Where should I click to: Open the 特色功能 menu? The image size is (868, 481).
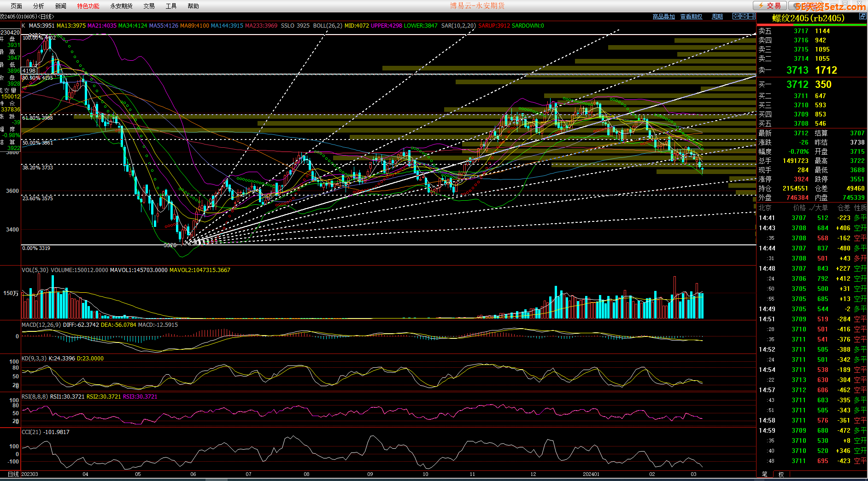[88, 6]
